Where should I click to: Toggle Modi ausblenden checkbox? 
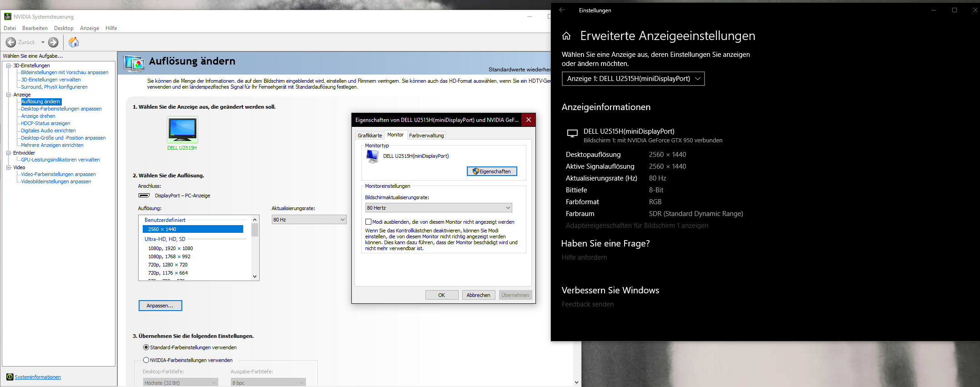coord(369,222)
